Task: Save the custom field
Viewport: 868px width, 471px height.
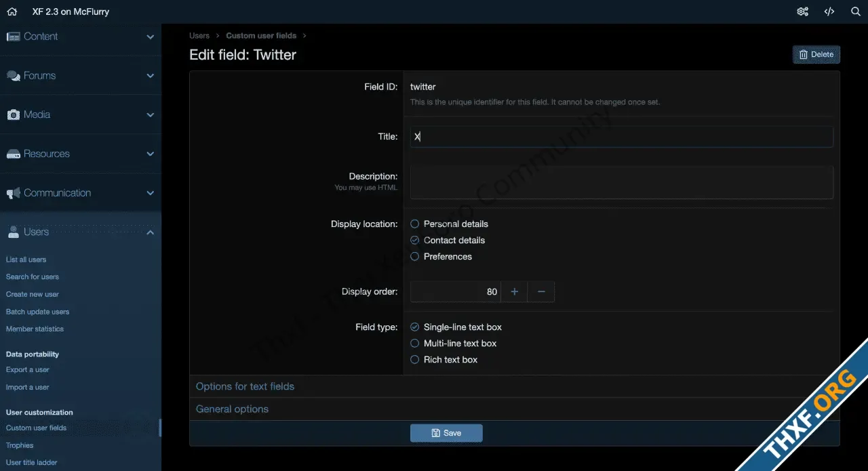Action: click(446, 433)
